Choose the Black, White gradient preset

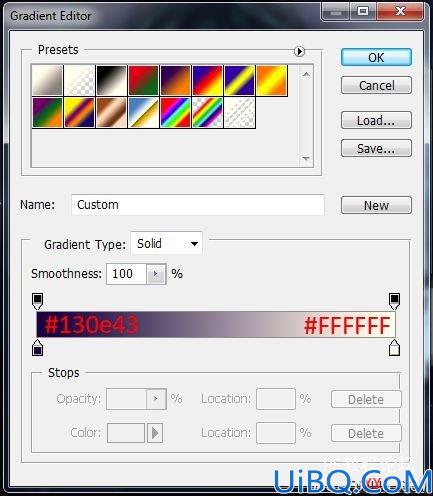[x=111, y=81]
